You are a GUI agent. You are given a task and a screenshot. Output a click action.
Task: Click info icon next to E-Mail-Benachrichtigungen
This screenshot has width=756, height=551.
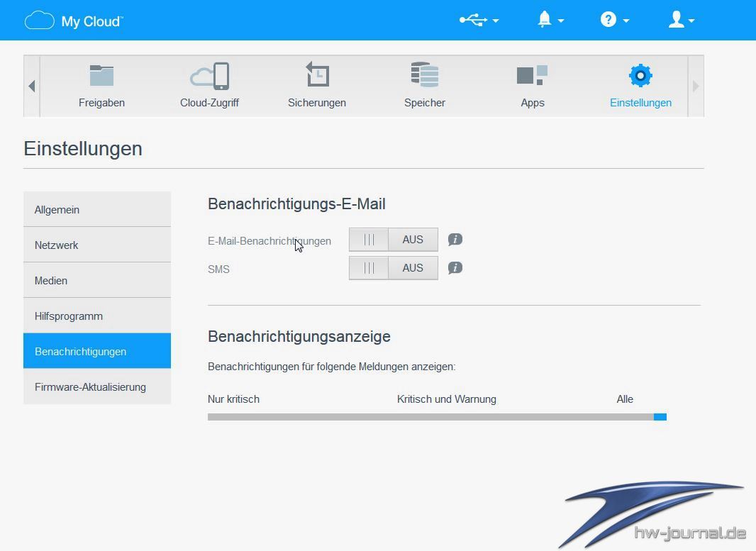tap(455, 240)
